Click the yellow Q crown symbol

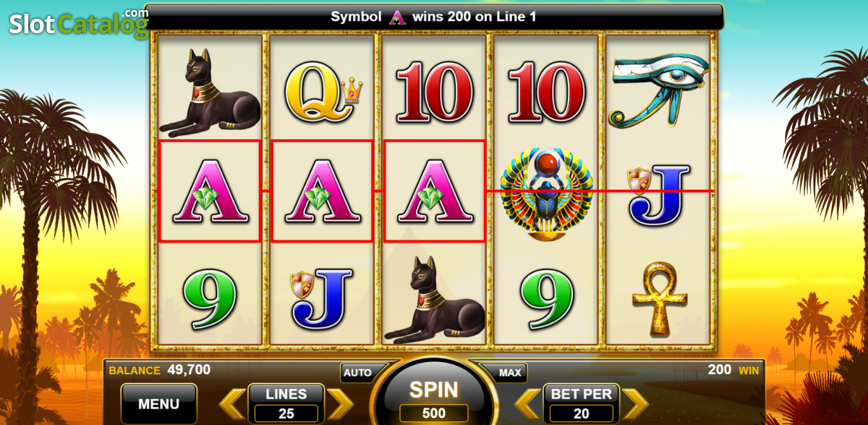pos(322,92)
